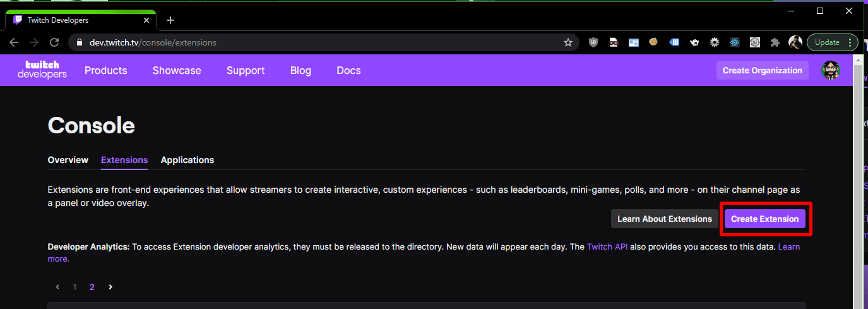Click the blue tag extension icon
Screen dimensions: 868x309
[x=674, y=42]
